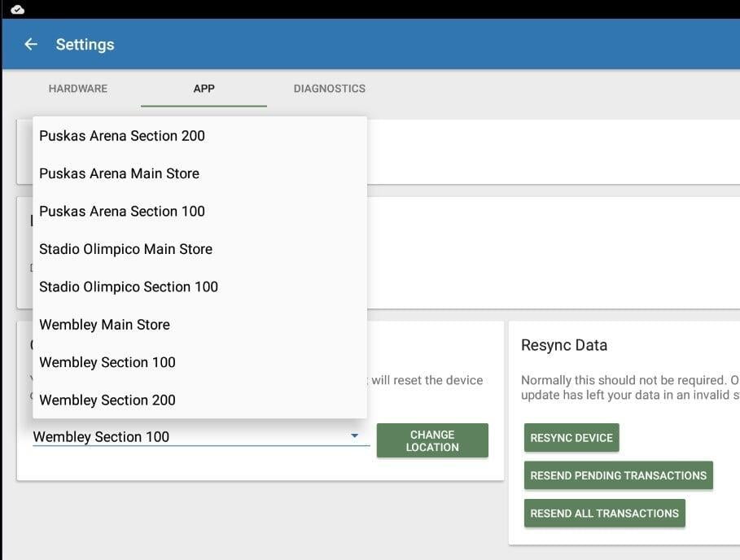Click the location dropdown arrow
The width and height of the screenshot is (740, 560).
tap(354, 436)
